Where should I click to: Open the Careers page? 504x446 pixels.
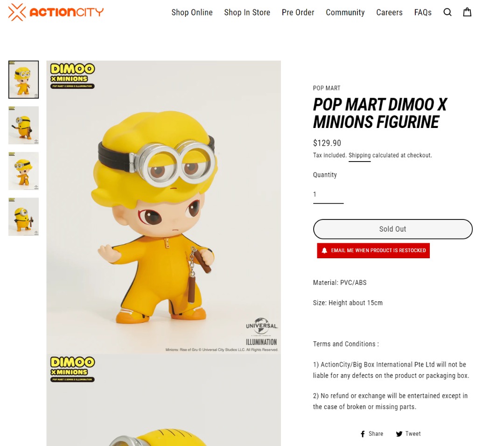(x=389, y=12)
